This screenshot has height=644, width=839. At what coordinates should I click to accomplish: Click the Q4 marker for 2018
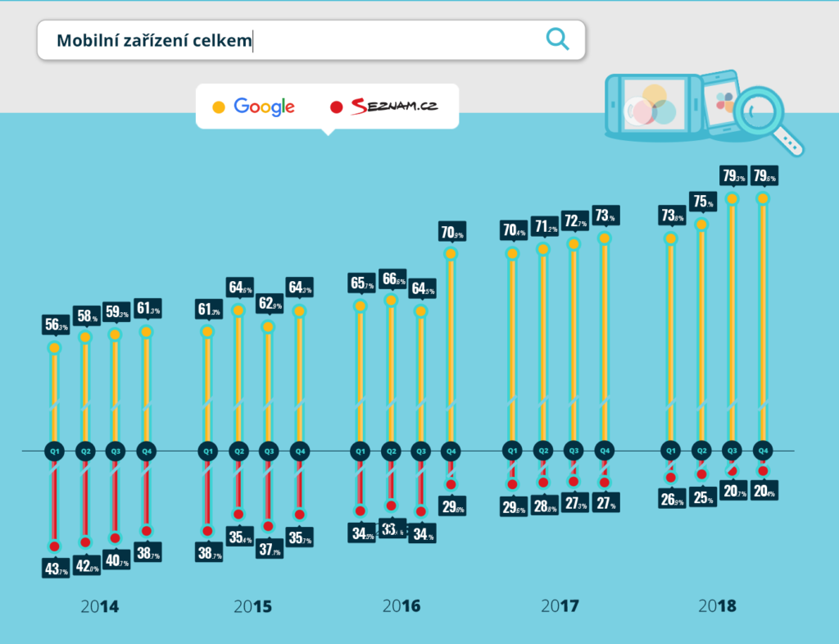point(763,451)
